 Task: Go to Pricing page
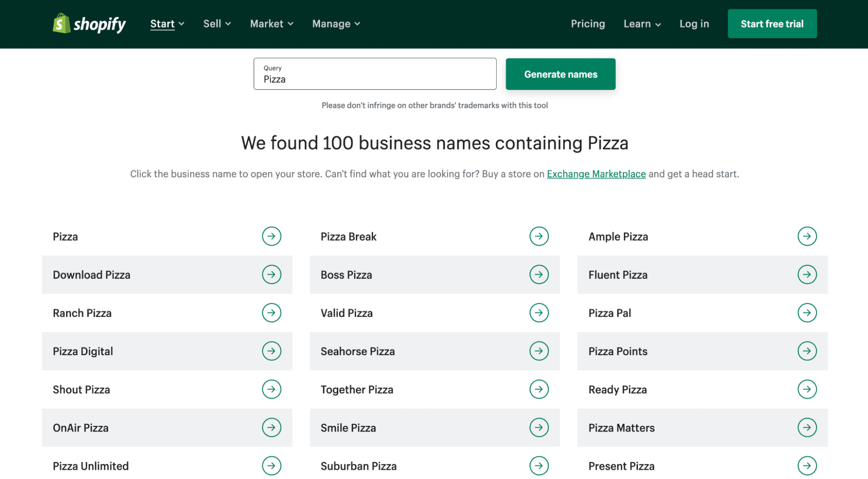(587, 24)
